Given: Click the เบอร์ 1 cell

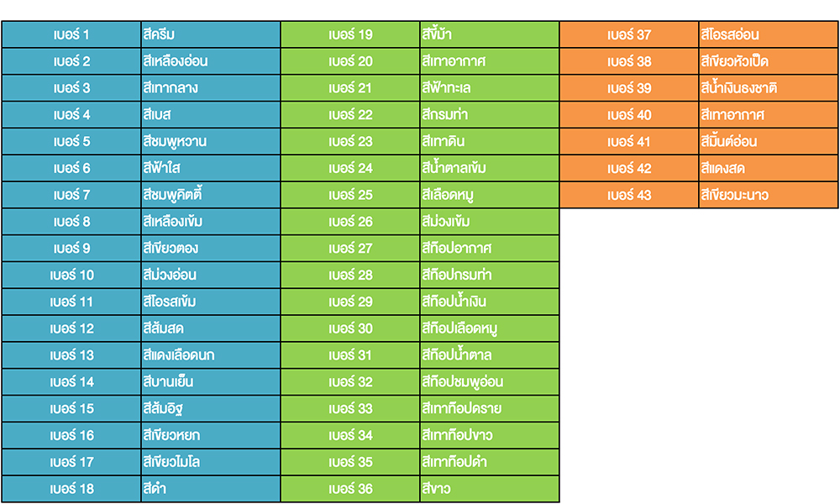Looking at the screenshot, I should (71, 34).
